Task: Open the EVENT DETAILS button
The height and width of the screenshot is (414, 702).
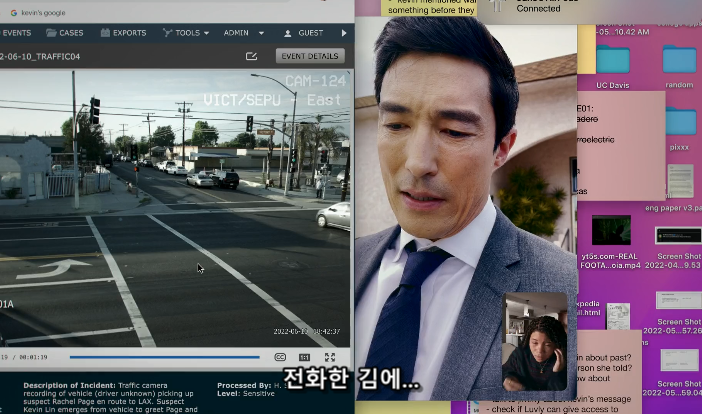Action: pos(310,56)
